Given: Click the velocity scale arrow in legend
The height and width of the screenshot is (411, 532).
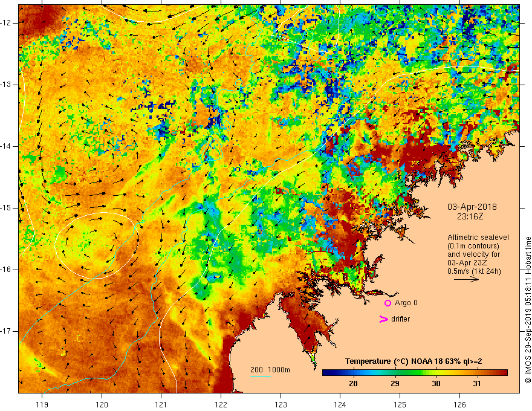Looking at the screenshot, I should [466, 279].
